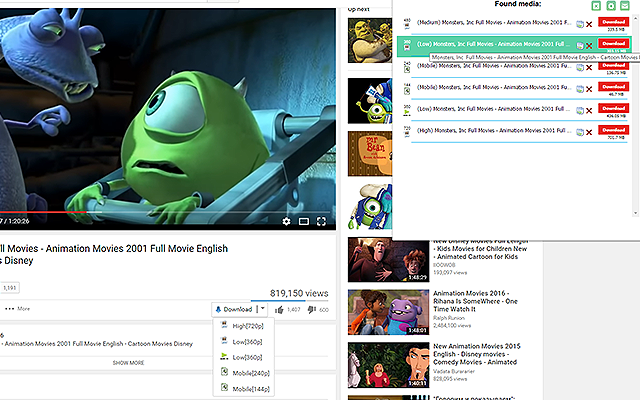Download the (Medium) Monsters, Inc media

point(613,22)
